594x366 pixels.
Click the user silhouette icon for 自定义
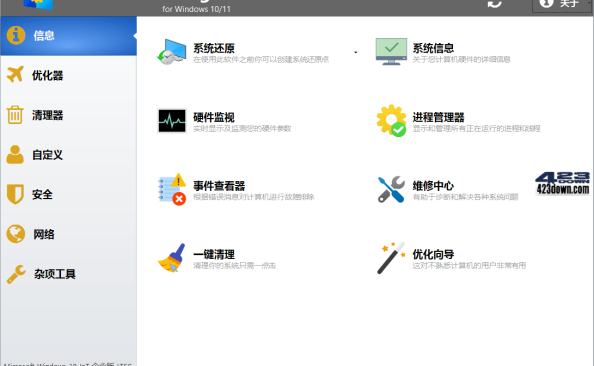(x=15, y=155)
